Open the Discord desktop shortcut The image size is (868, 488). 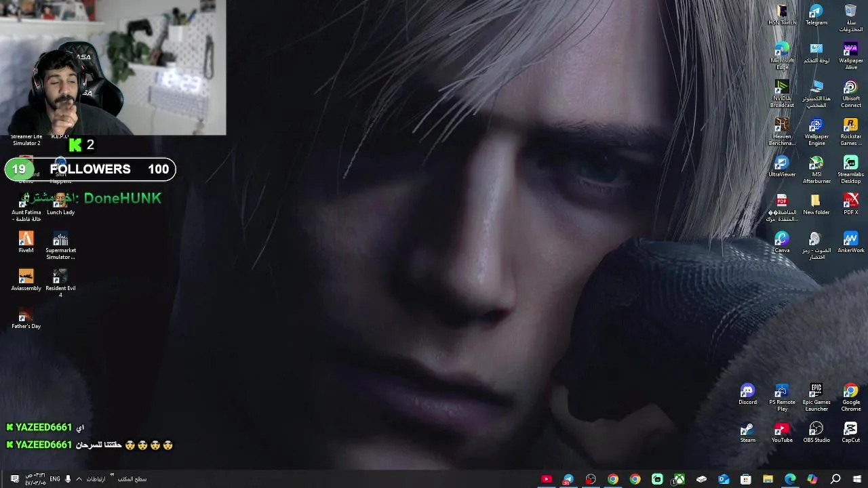(747, 394)
